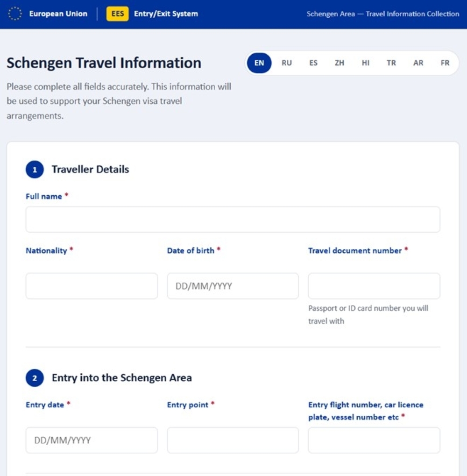Select the Date of birth field
Screen dimensions: 467x476
pos(233,286)
